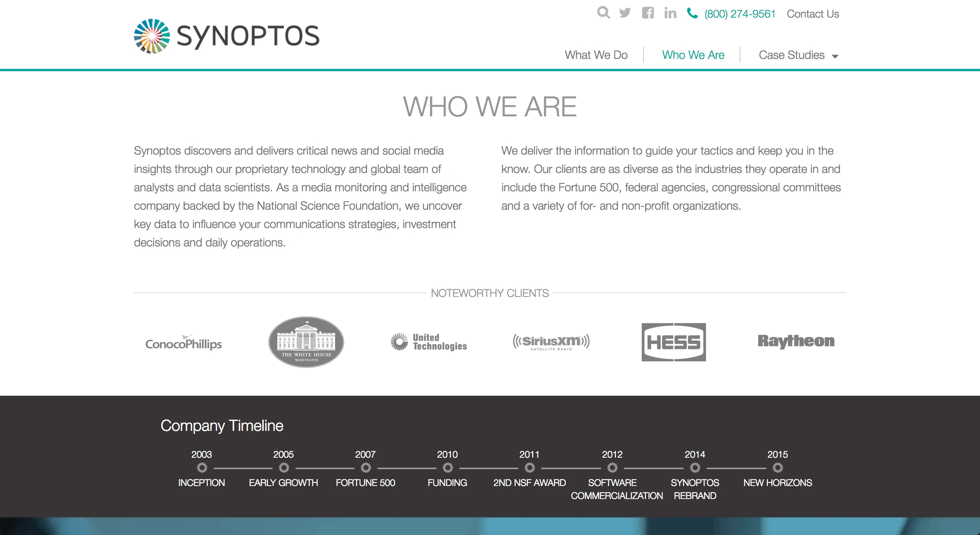Image resolution: width=980 pixels, height=535 pixels.
Task: Click the SYNOPTOS wordmark text
Action: point(248,36)
